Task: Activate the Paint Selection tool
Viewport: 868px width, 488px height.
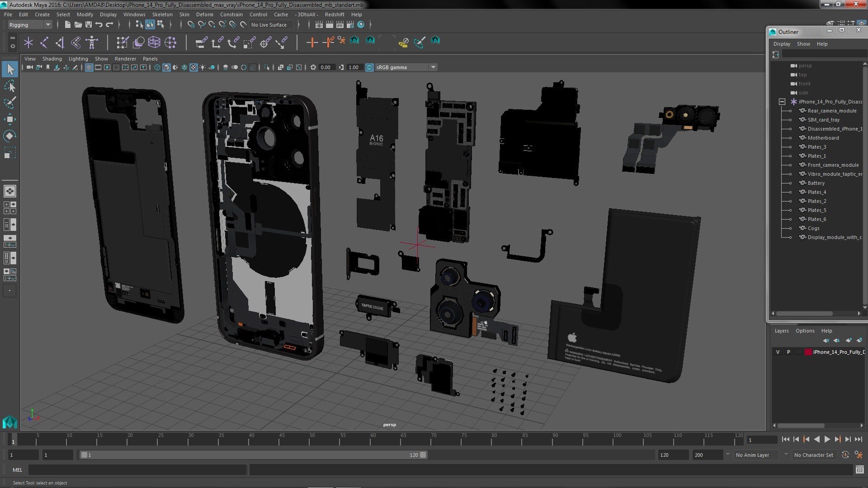Action: 10,103
